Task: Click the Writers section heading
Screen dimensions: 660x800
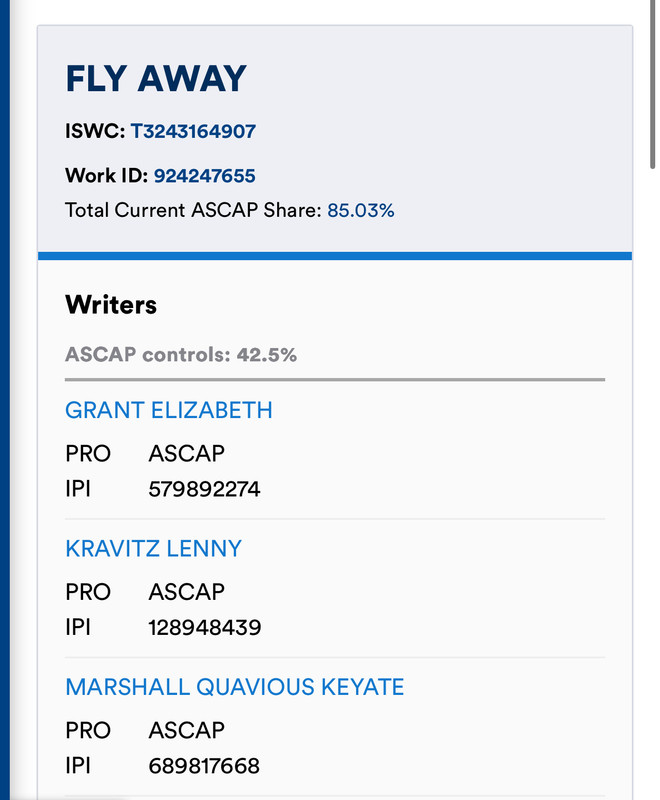Action: [x=111, y=305]
